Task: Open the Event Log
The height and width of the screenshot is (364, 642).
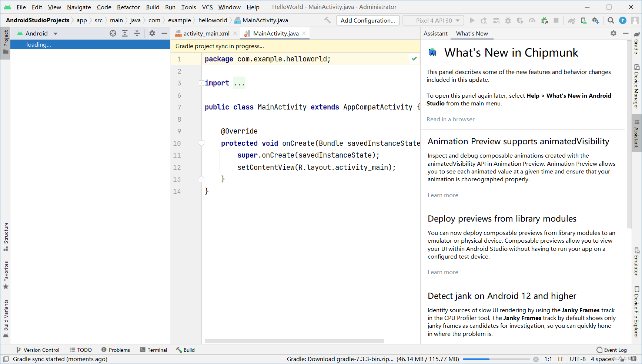Action: (611, 350)
